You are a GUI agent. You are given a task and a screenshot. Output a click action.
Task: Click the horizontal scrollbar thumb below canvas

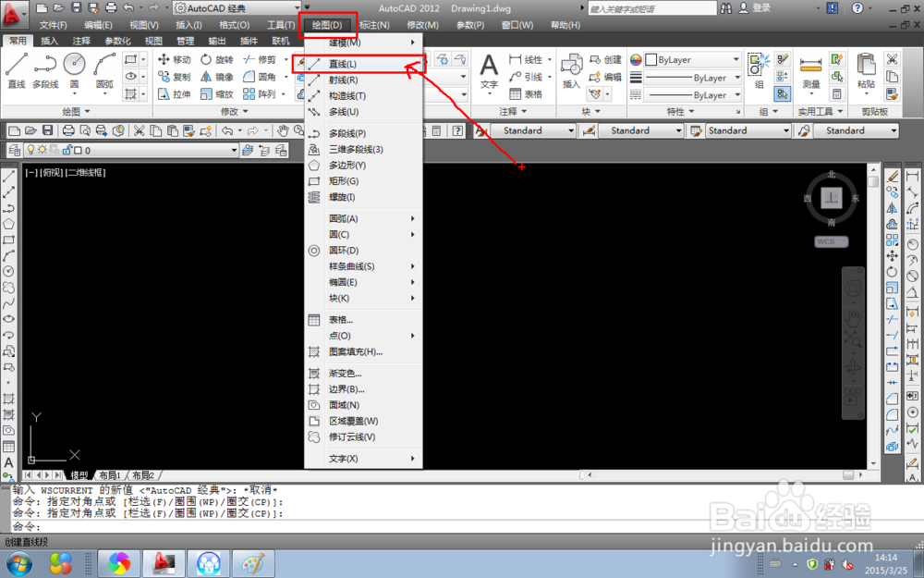(847, 474)
